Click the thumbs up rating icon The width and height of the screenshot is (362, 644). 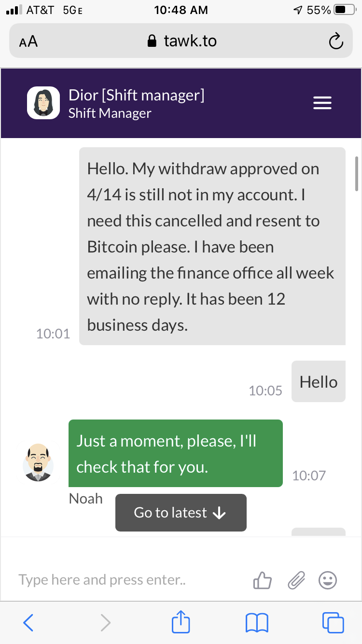(262, 580)
